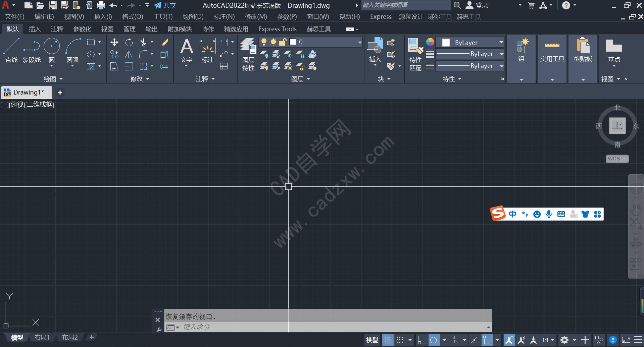Toggle snap mode in status bar

click(400, 340)
